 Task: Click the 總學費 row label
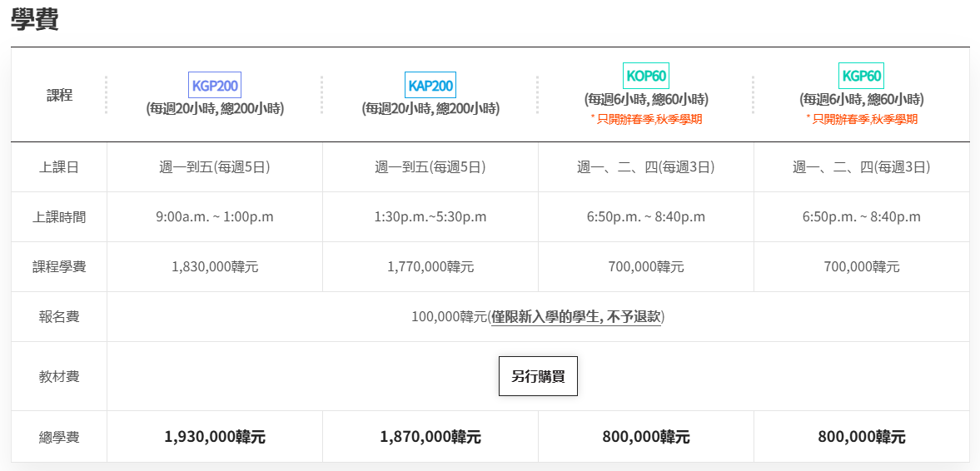click(59, 437)
